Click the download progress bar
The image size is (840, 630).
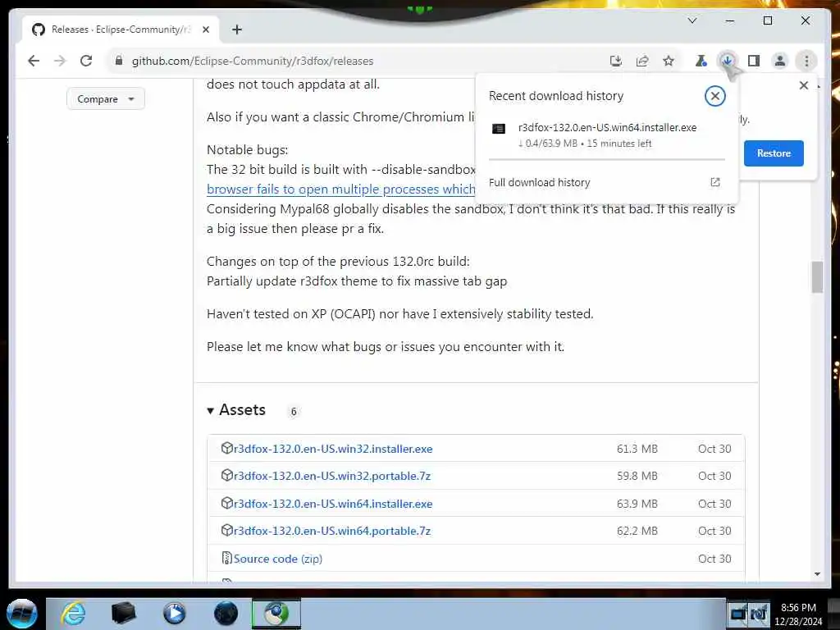[606, 159]
